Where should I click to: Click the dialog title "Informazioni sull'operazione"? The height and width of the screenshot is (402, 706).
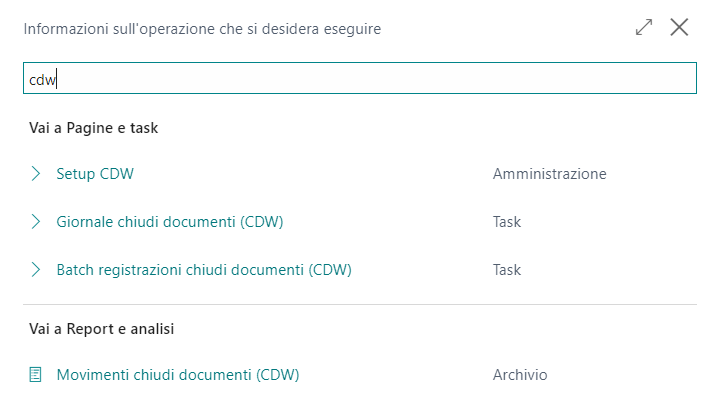pos(202,29)
